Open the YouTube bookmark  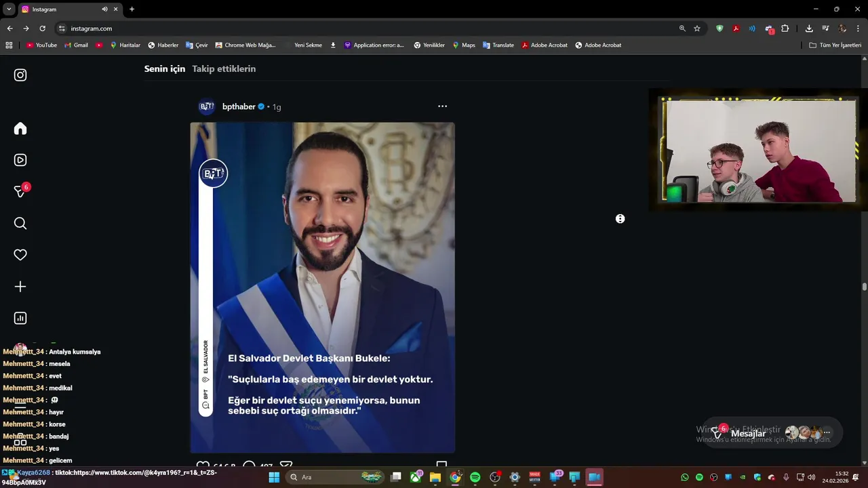(41, 45)
